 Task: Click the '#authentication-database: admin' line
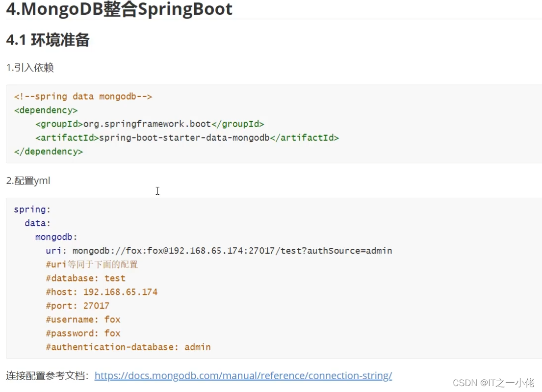click(x=128, y=347)
